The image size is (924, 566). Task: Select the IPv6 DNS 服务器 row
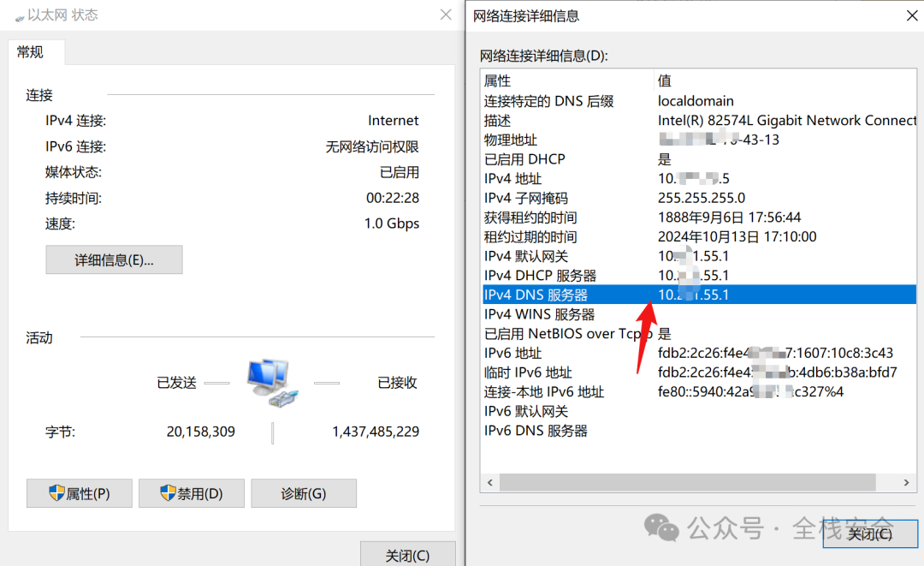699,431
